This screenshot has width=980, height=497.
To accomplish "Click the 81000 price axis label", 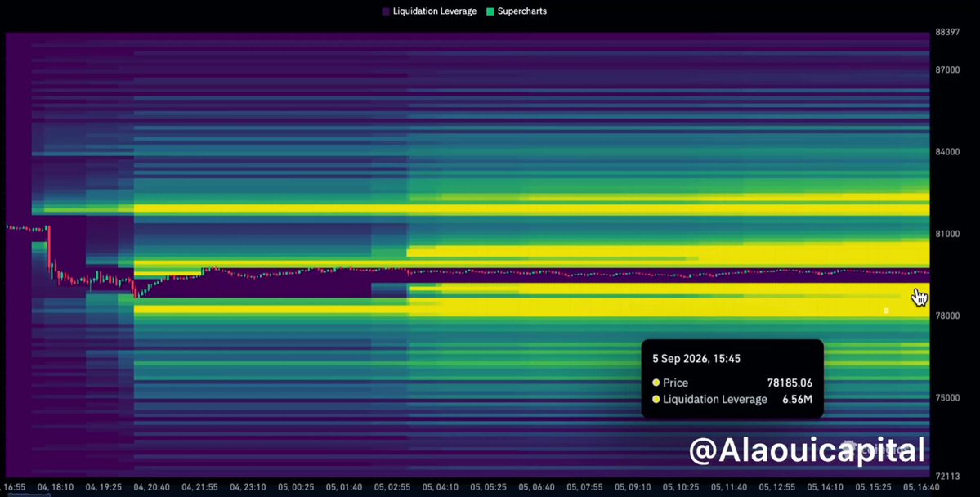I will pyautogui.click(x=947, y=234).
